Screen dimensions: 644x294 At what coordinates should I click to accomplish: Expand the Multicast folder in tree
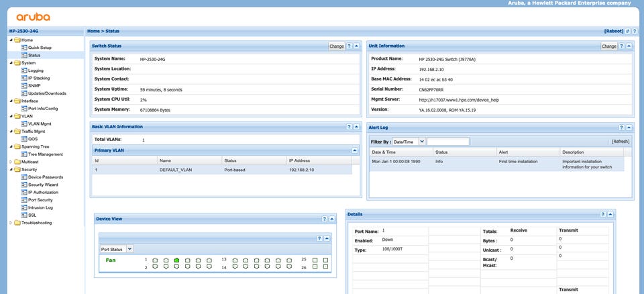[11, 162]
